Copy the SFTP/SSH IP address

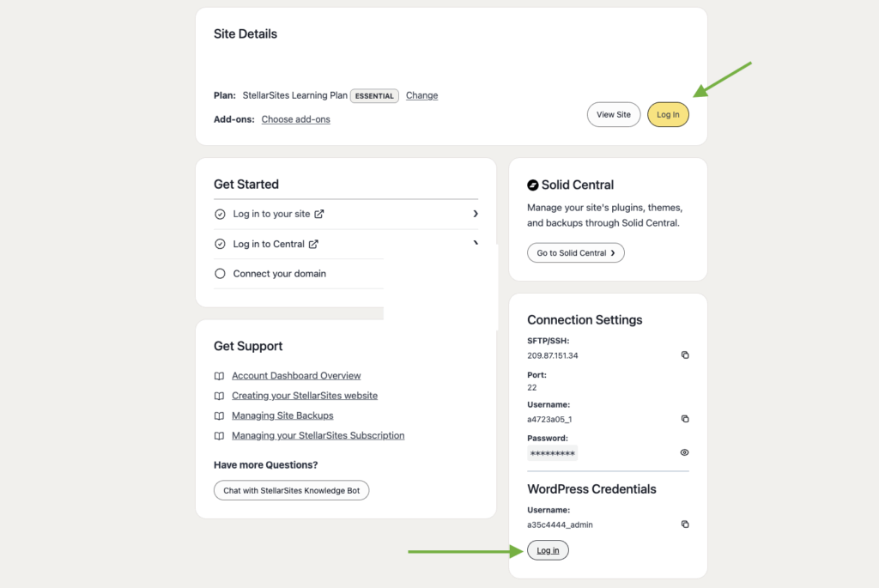click(x=684, y=355)
